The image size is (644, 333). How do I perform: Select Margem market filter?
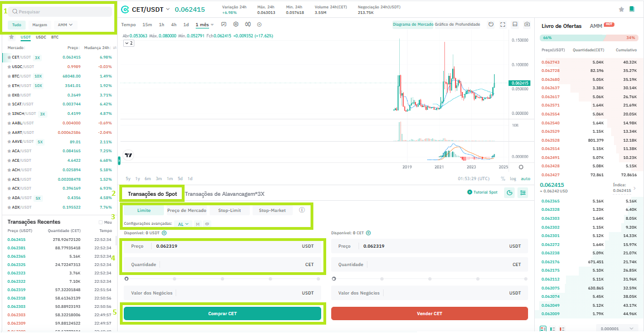point(40,25)
